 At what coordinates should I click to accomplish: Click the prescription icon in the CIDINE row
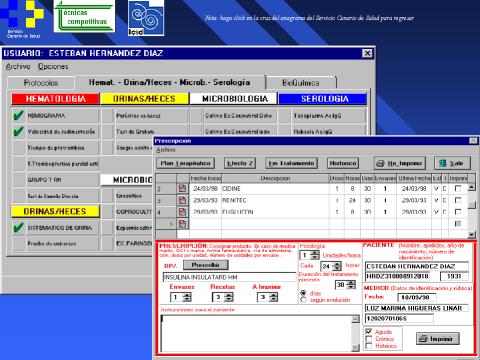pyautogui.click(x=182, y=188)
